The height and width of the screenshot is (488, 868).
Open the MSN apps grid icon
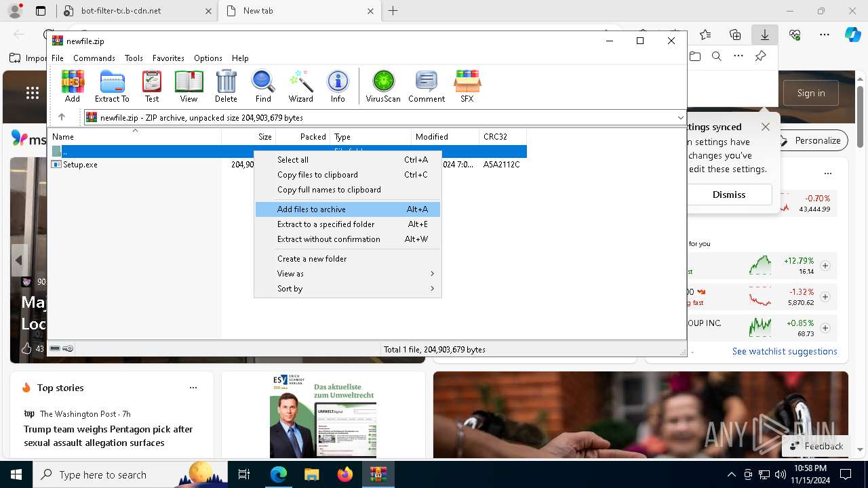pos(32,93)
